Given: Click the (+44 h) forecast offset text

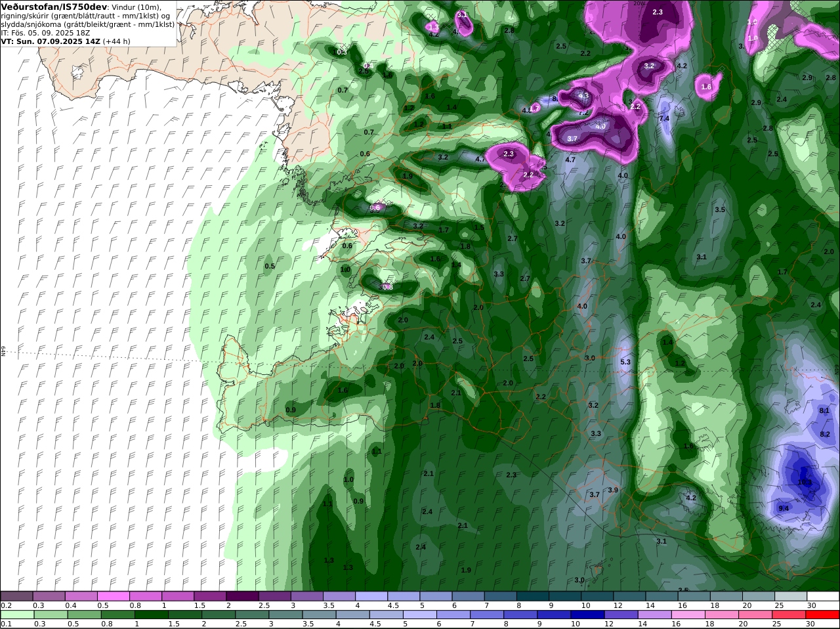Looking at the screenshot, I should (117, 41).
